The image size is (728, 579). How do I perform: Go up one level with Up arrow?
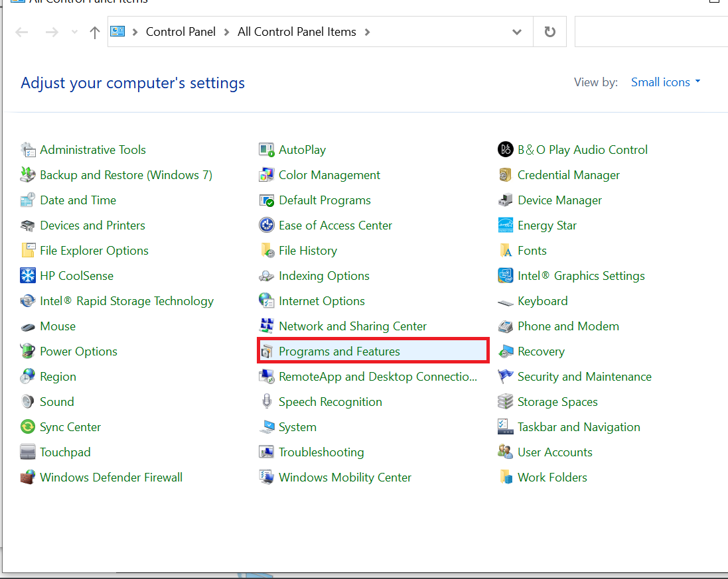click(95, 32)
